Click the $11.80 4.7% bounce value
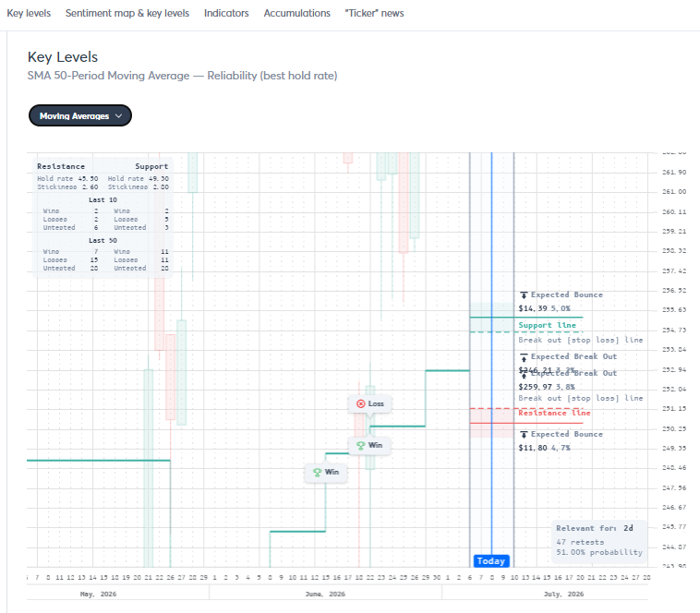The image size is (700, 613). (x=544, y=448)
